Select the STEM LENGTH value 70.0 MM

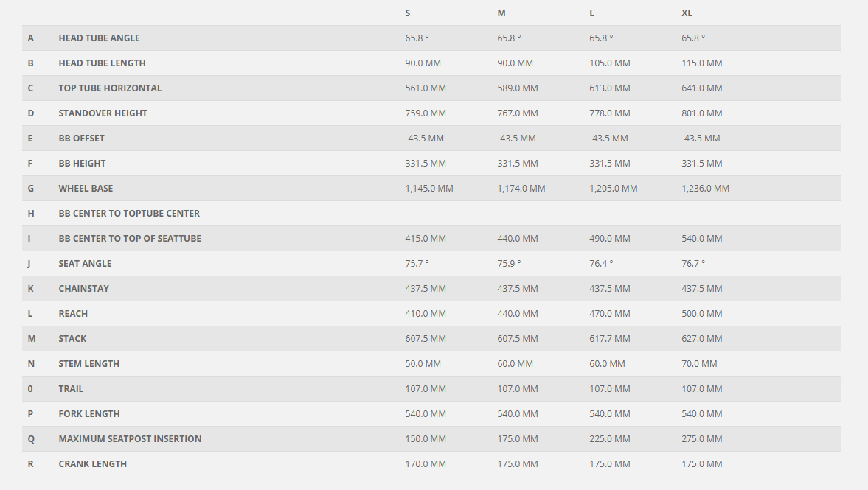[x=699, y=364]
